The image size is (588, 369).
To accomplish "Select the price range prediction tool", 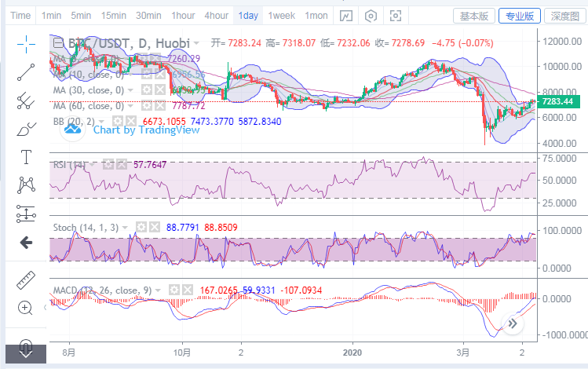I will 26,214.
